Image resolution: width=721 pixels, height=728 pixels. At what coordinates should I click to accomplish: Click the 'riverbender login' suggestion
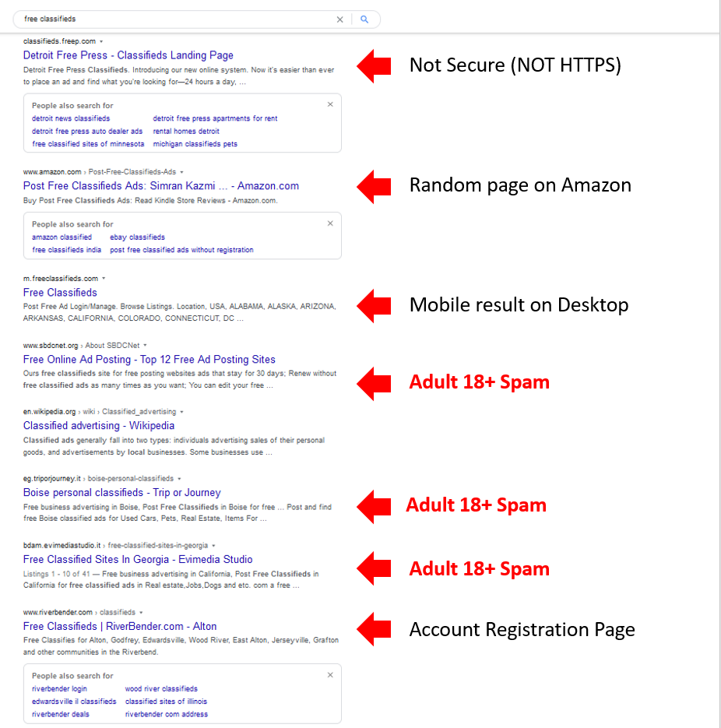point(59,689)
